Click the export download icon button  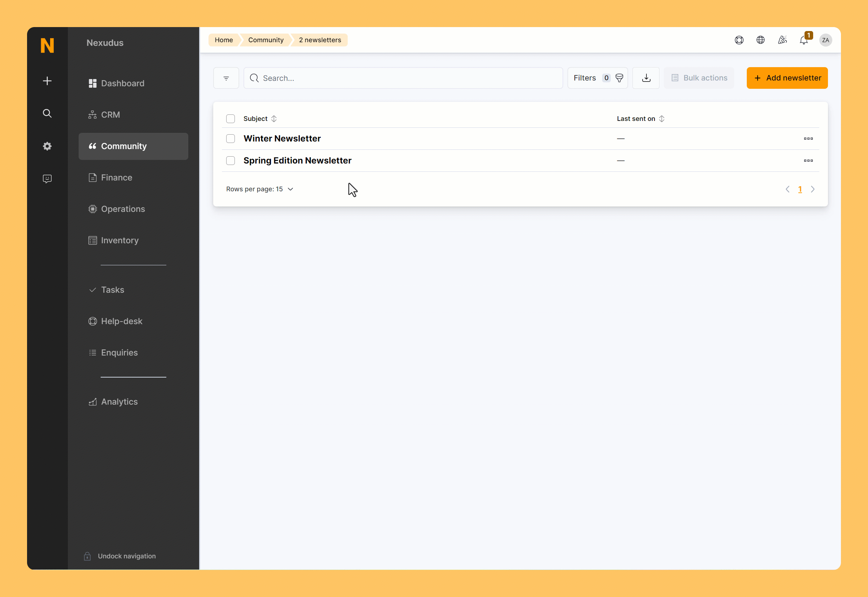pos(646,78)
